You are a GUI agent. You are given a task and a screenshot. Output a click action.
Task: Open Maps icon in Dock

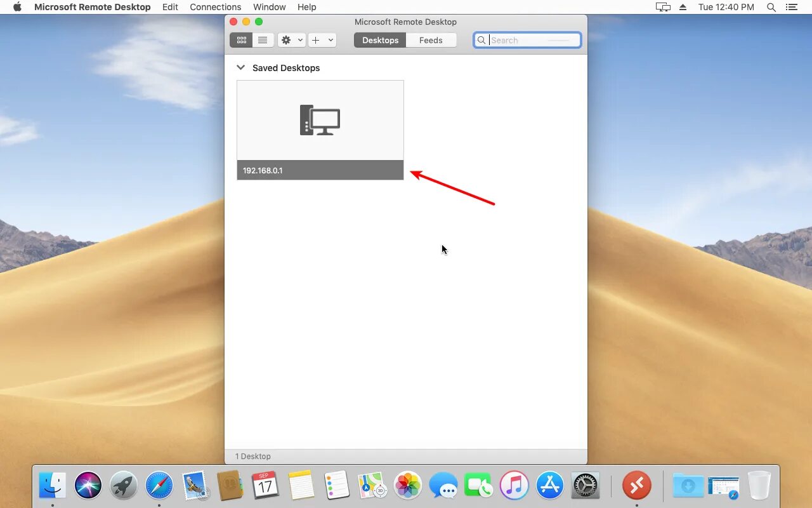[x=372, y=486]
